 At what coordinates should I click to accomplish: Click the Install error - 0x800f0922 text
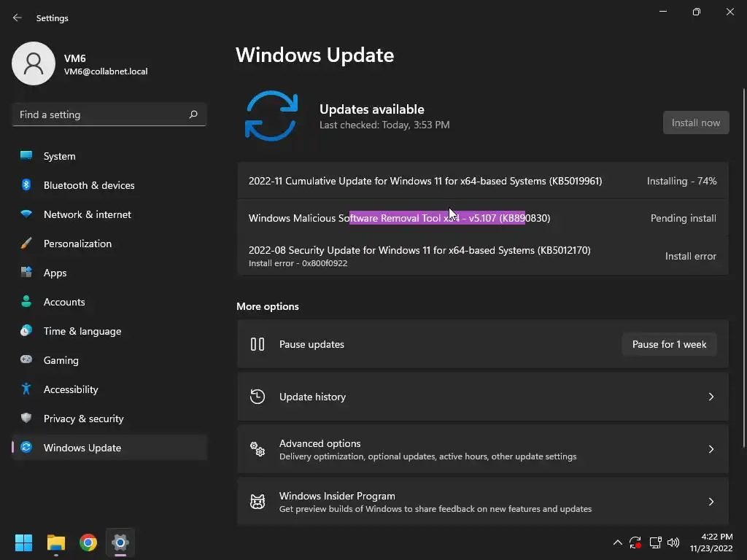(298, 262)
